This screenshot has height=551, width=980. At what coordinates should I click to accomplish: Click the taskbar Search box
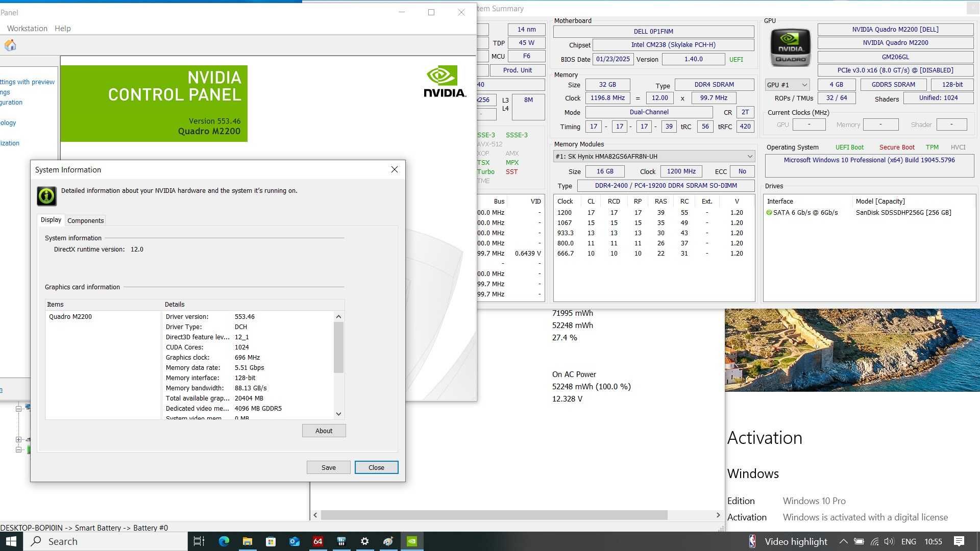[x=105, y=541]
